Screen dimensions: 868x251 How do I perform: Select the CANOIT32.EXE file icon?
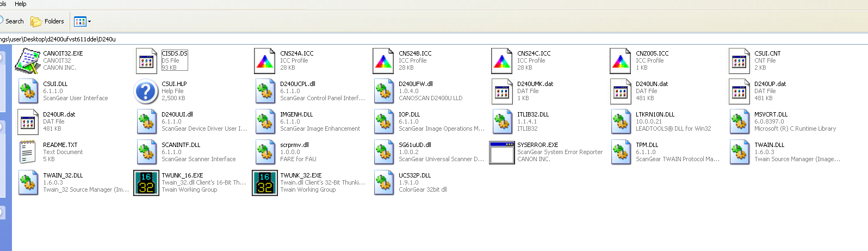coord(28,61)
